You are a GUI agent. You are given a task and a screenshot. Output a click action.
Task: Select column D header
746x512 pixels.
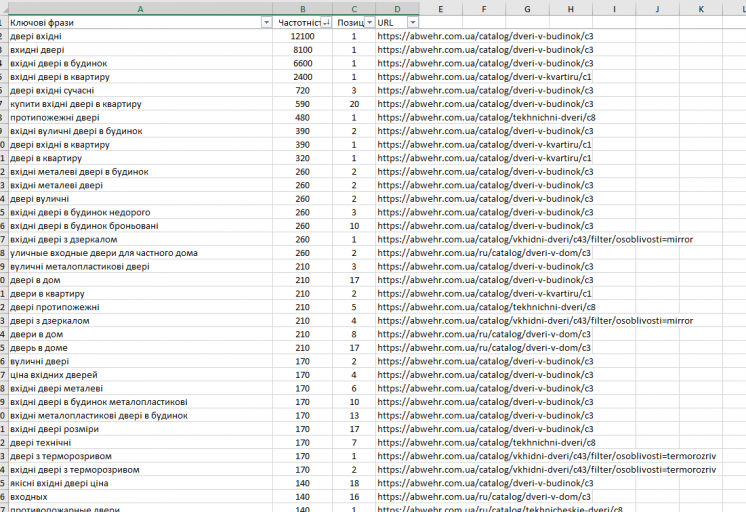click(x=397, y=9)
